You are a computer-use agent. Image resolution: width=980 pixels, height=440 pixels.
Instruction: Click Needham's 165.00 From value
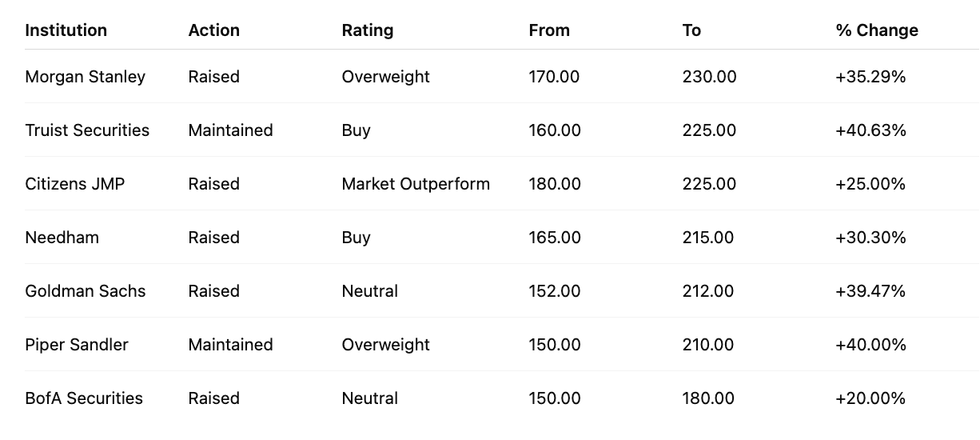554,238
